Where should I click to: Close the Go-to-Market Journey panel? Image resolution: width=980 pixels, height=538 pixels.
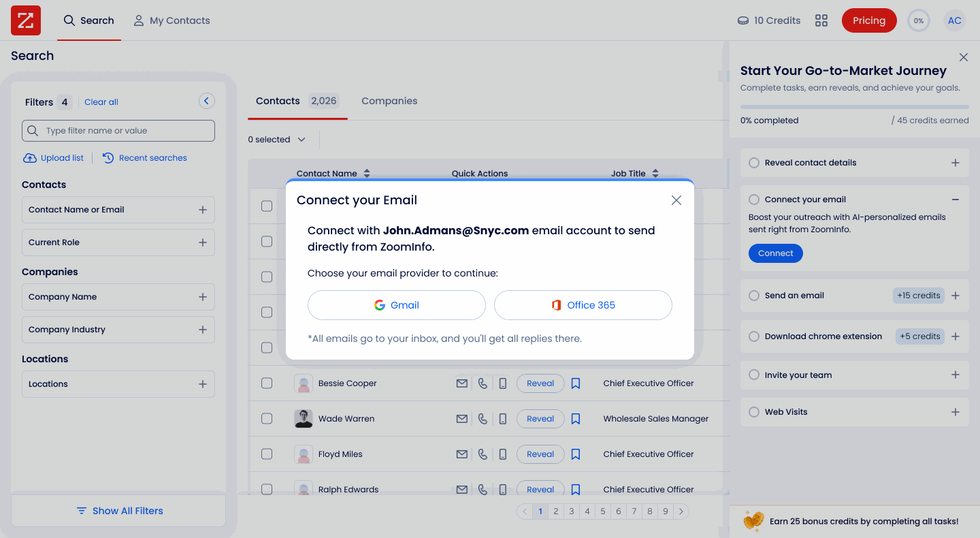[964, 57]
